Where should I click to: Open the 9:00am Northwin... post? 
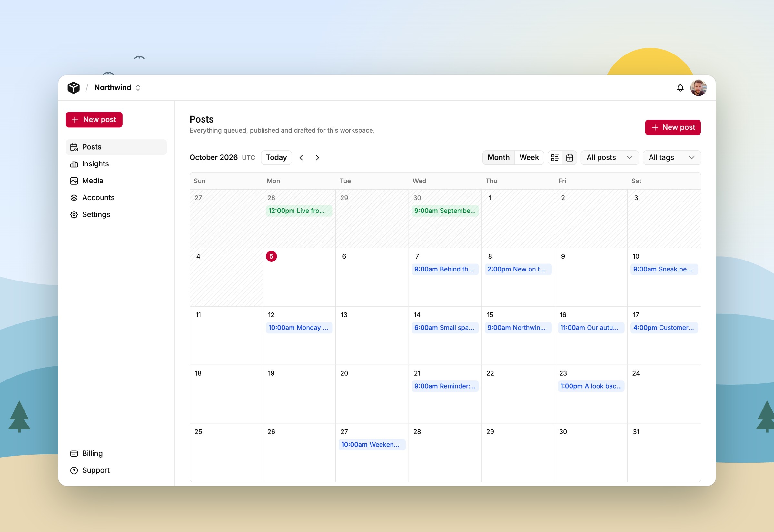pyautogui.click(x=518, y=328)
